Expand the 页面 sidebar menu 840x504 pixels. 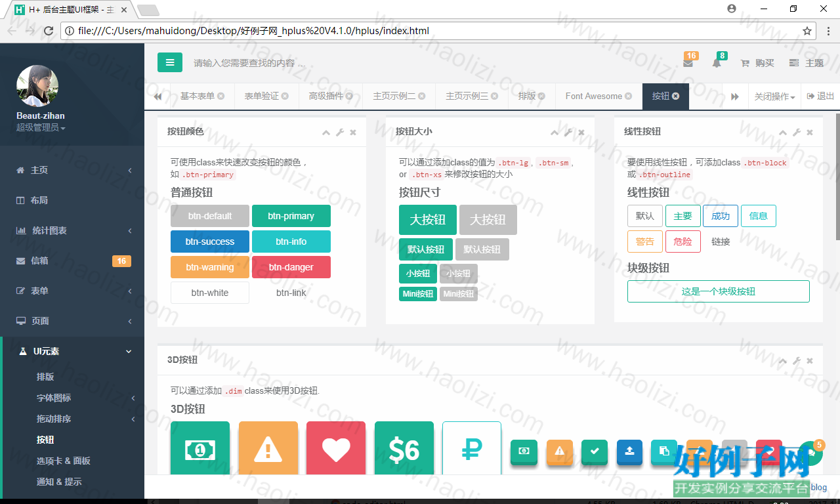tap(72, 321)
